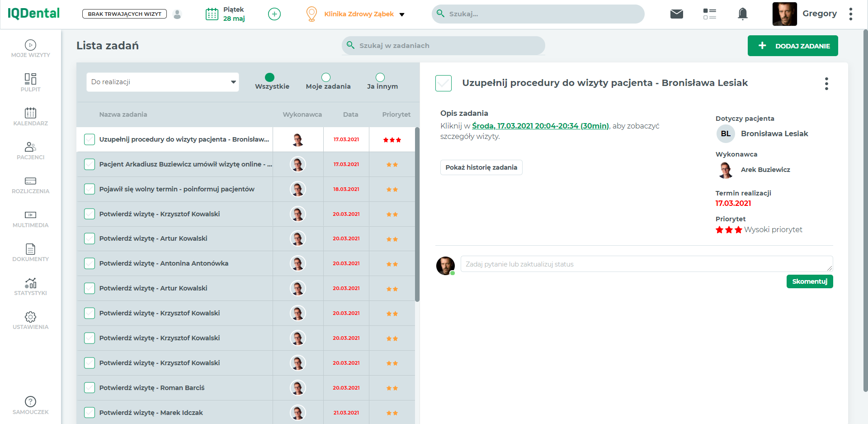Click date 21.03.2021 in Marek Idczak row
Viewport: 868px width, 424px height.
click(346, 413)
